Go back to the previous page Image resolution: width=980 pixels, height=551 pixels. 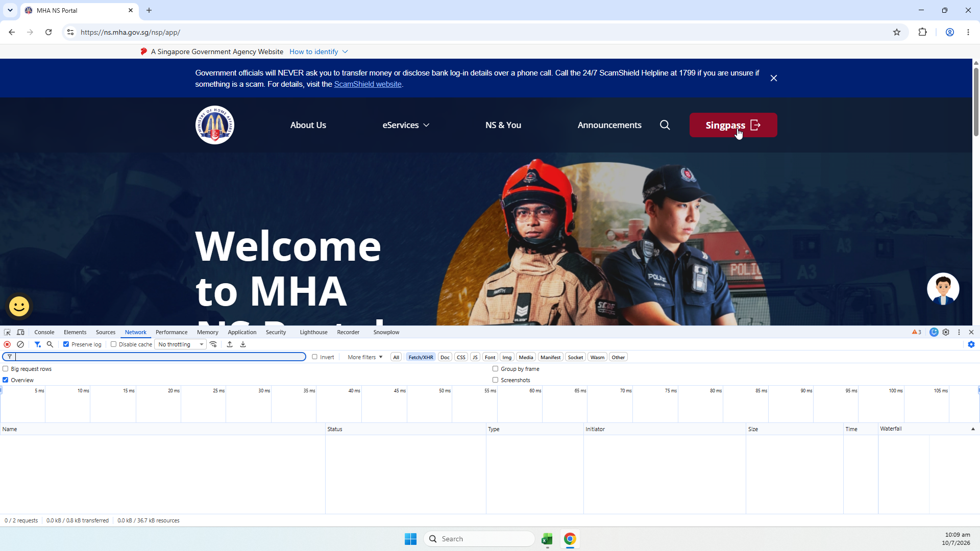point(12,32)
